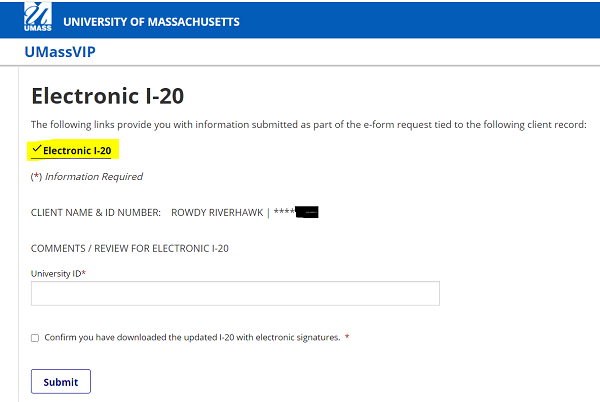Check the confirm downloaded I-20 checkbox

tap(35, 338)
